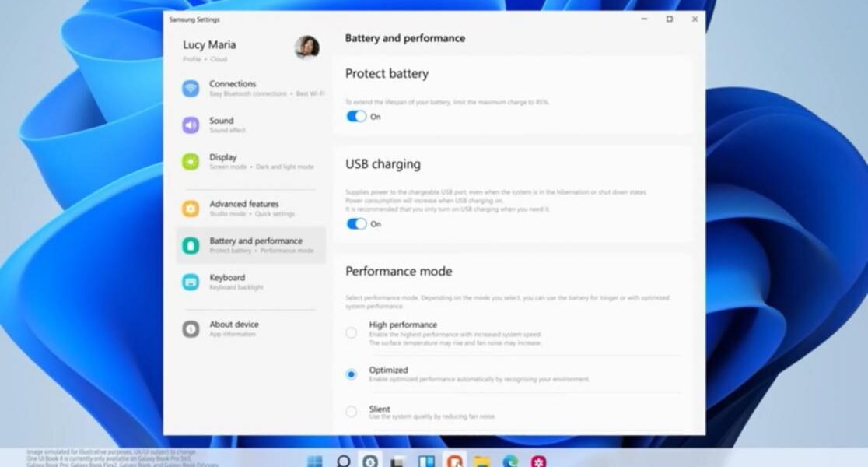Select the Optimized radio button
This screenshot has width=868, height=467.
(x=351, y=374)
